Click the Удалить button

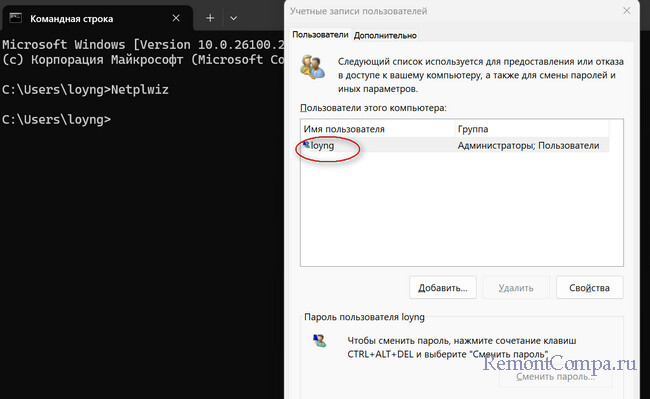[x=516, y=288]
